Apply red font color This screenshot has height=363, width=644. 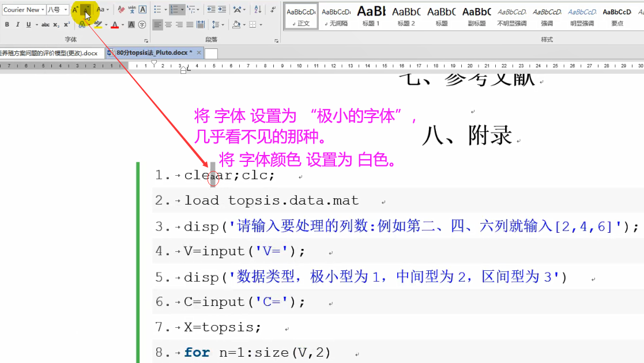[115, 25]
